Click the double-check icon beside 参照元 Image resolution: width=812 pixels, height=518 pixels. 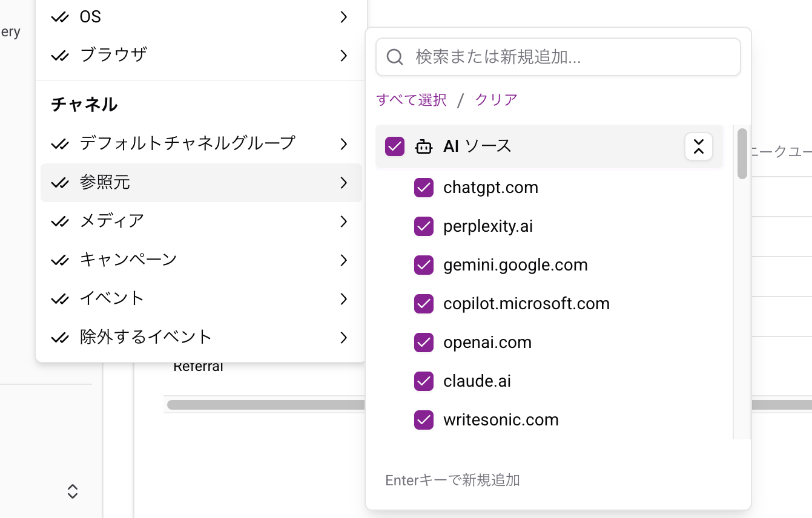click(60, 183)
